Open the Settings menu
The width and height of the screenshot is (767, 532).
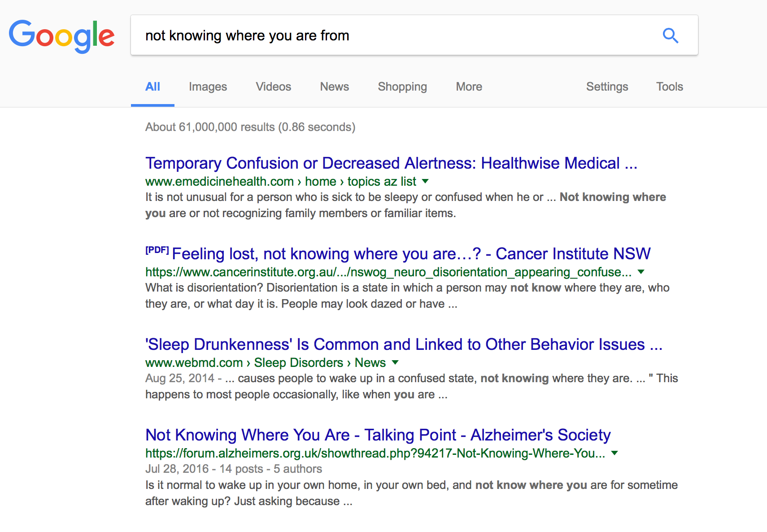coord(607,87)
